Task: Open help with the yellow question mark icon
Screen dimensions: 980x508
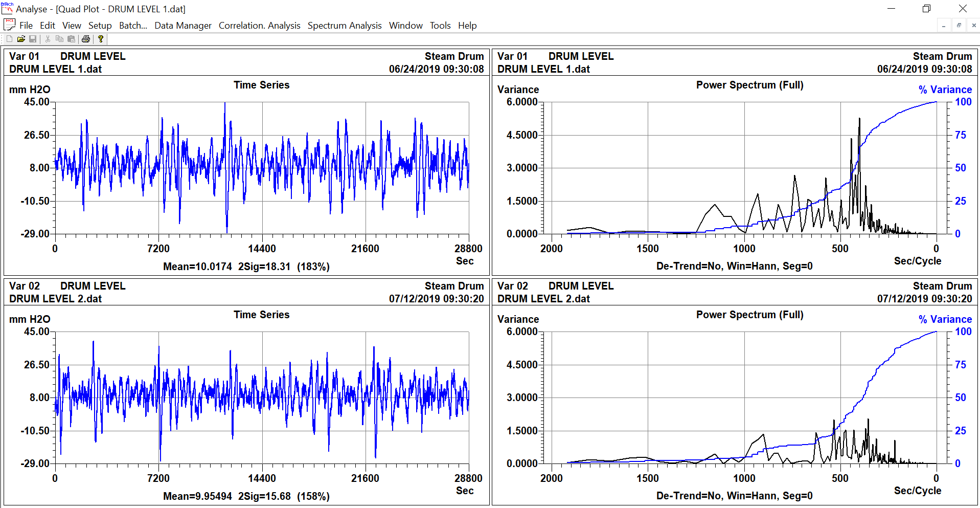Action: pyautogui.click(x=101, y=39)
